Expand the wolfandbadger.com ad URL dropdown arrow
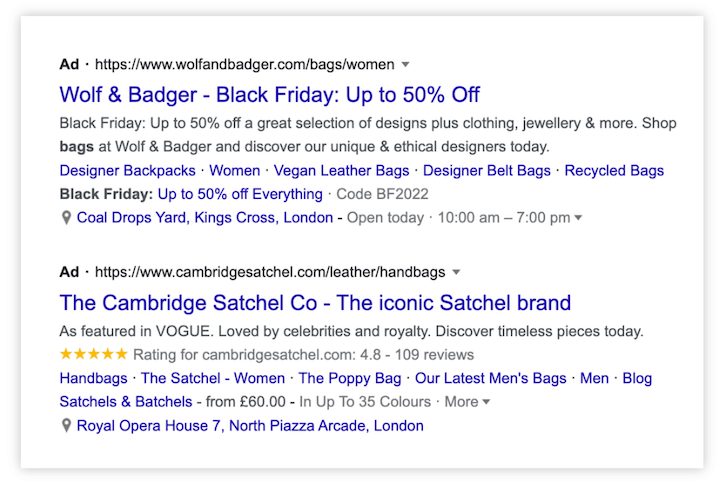The image size is (720, 488). 405,64
